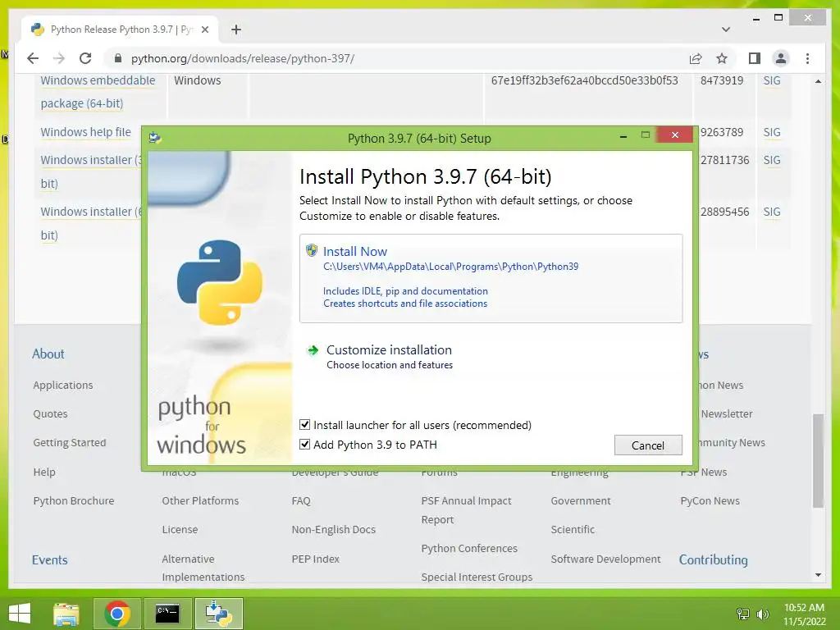
Task: Open Alternative Implementations link
Action: (x=203, y=568)
